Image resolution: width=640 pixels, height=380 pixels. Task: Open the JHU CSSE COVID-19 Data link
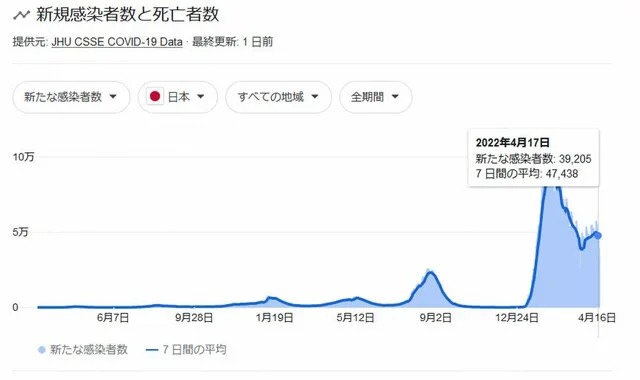tap(117, 42)
